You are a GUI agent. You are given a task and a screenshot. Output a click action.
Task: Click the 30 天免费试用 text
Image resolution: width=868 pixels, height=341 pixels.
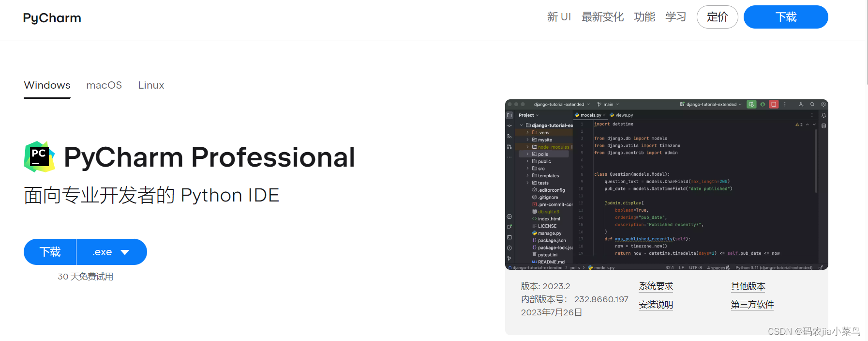click(x=85, y=277)
